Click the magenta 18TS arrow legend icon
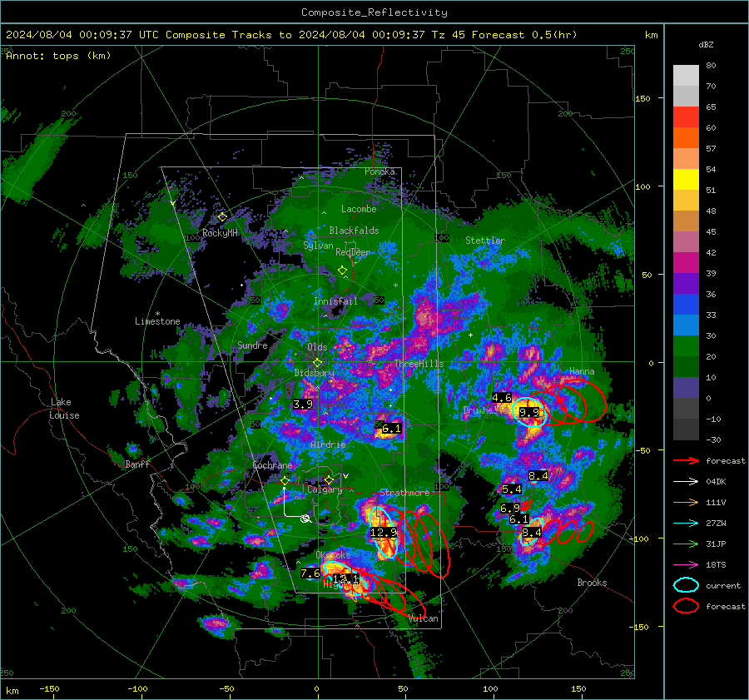The width and height of the screenshot is (749, 700). pos(686,565)
